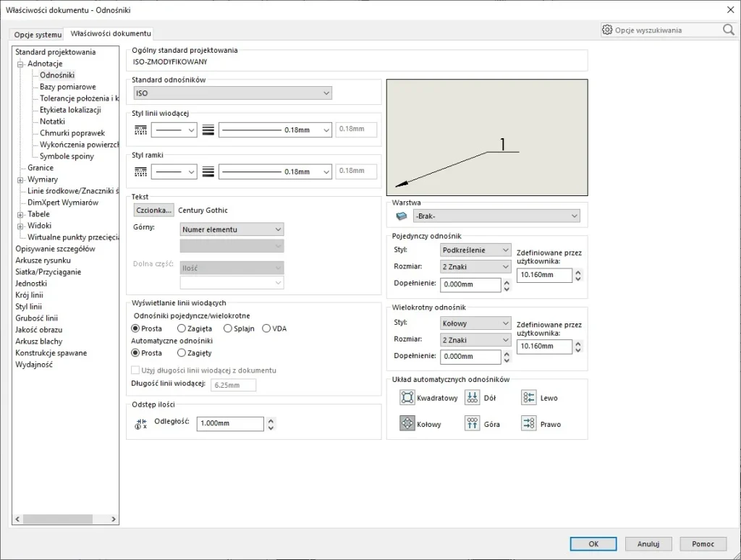Increase single balloon user-defined size stepper
Viewport: 741px width, 560px height.
click(578, 272)
